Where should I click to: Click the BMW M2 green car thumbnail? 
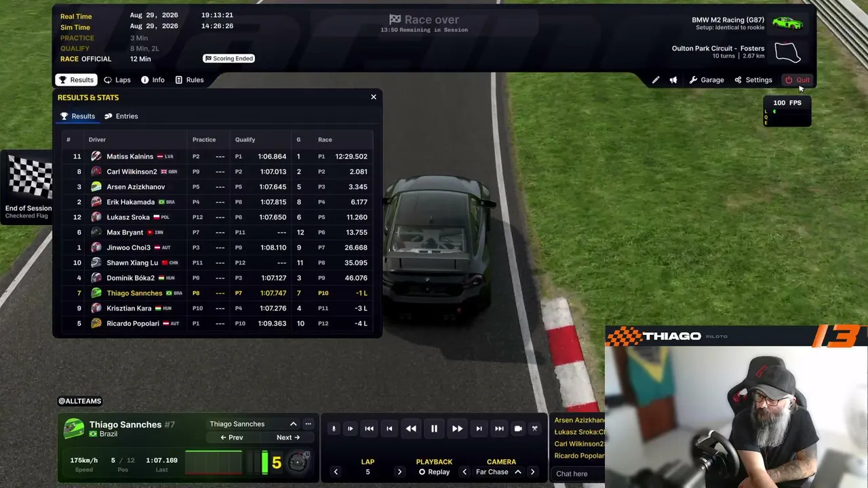[x=787, y=23]
